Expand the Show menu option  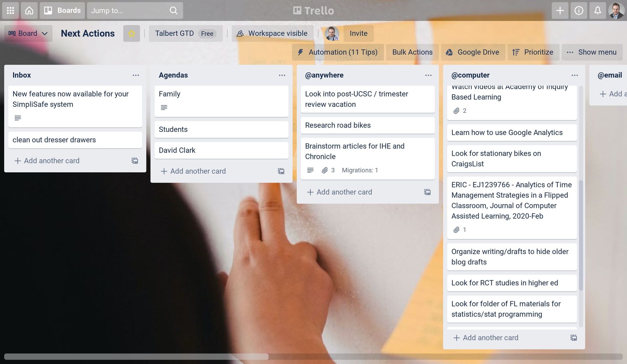click(592, 52)
